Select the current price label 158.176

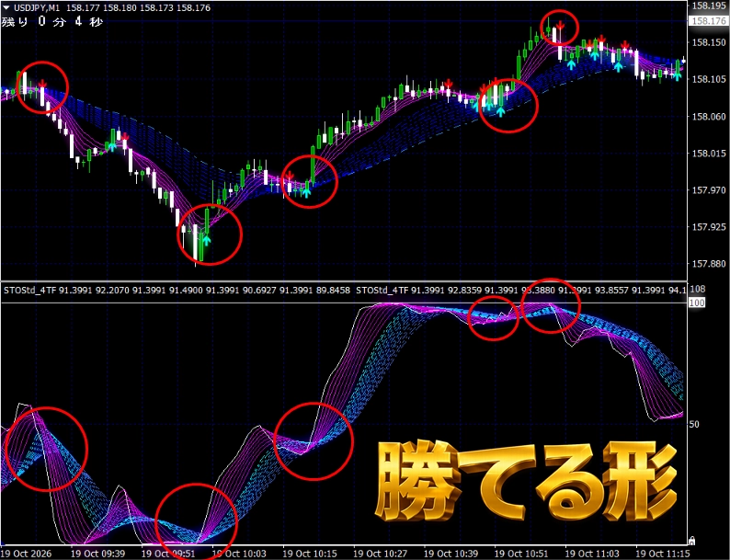coord(706,21)
